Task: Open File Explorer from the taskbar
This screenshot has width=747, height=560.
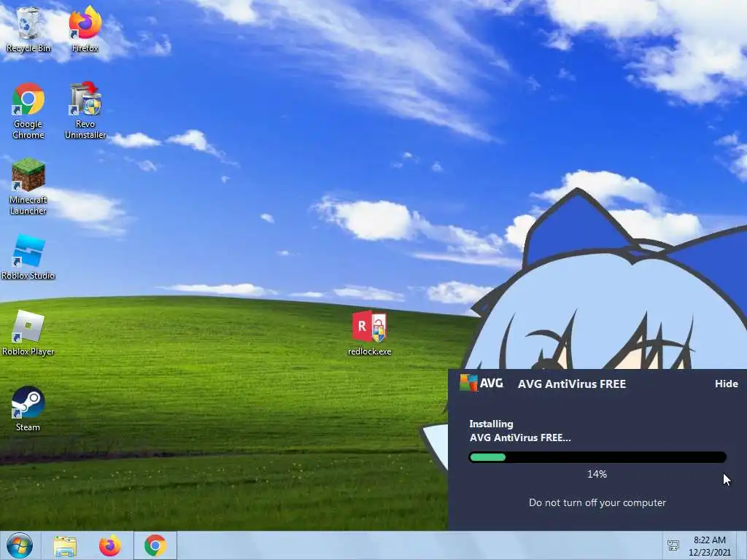Action: (x=65, y=546)
